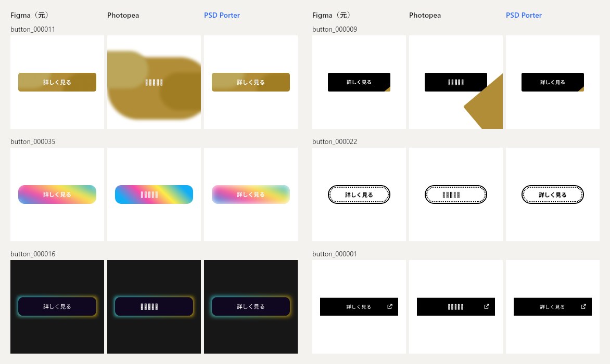610x364 pixels.
Task: Select the PSD Porter thumbnail of button_000009
Action: [553, 82]
